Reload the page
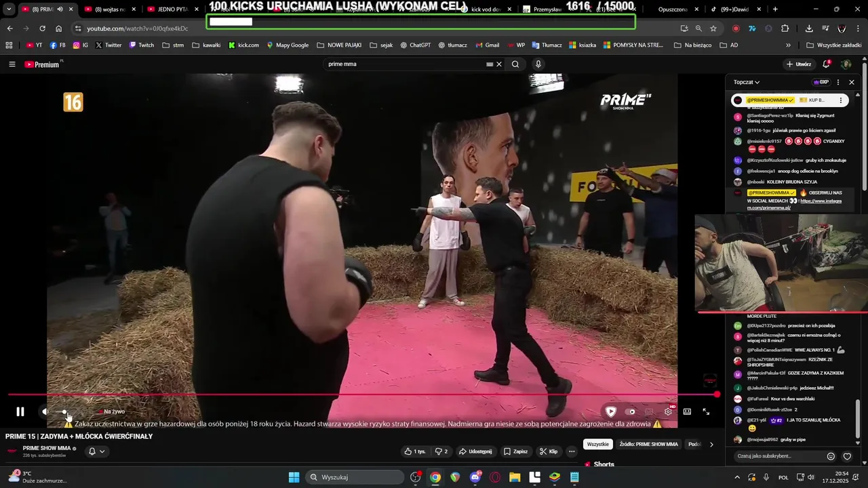This screenshot has height=488, width=868. pyautogui.click(x=42, y=28)
